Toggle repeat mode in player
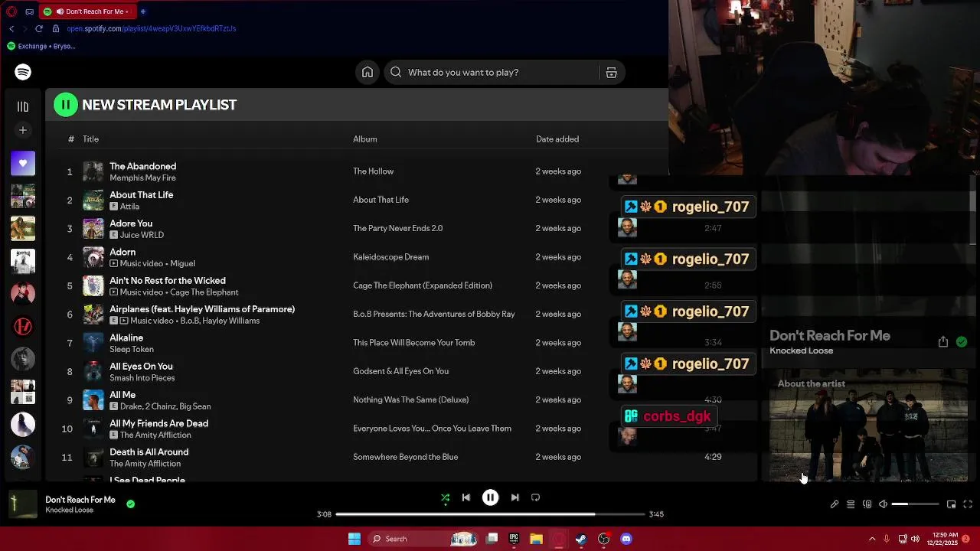This screenshot has width=980, height=551. pos(535,497)
